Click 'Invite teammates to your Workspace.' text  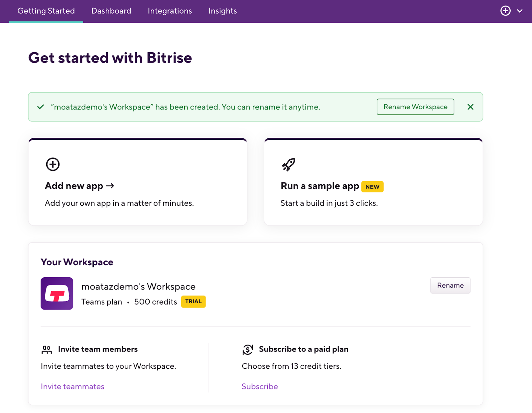pyautogui.click(x=108, y=366)
